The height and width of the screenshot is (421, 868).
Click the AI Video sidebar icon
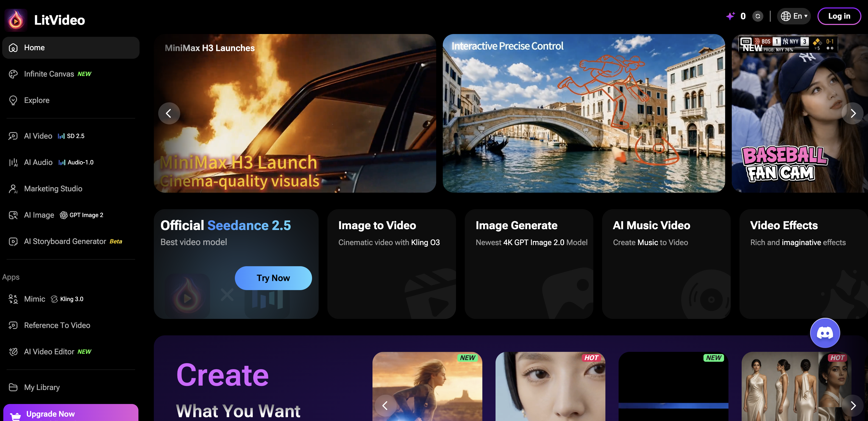point(13,136)
